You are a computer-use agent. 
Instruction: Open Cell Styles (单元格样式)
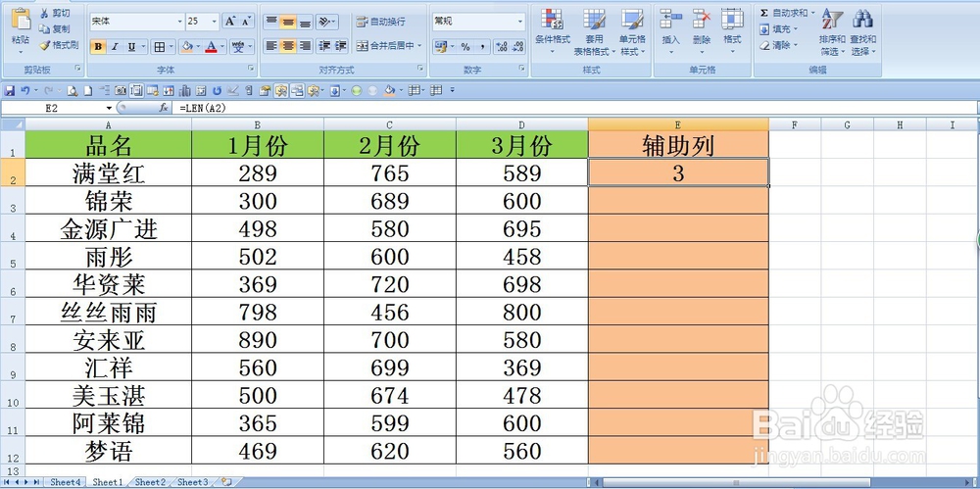click(632, 30)
